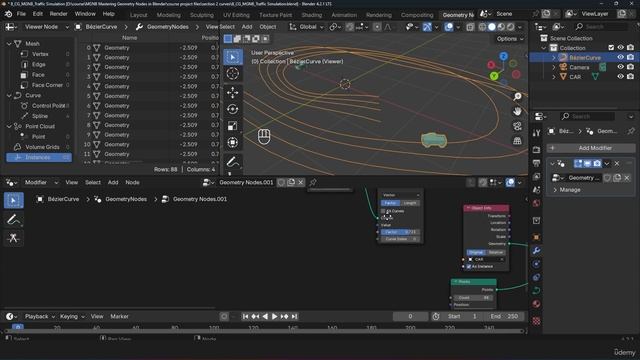Select node editor Annotate tool
The width and height of the screenshot is (640, 360).
[x=13, y=220]
